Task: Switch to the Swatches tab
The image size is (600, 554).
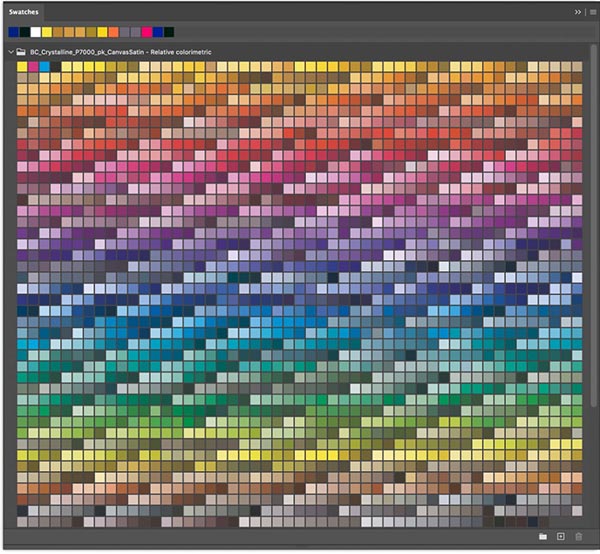Action: tap(24, 12)
